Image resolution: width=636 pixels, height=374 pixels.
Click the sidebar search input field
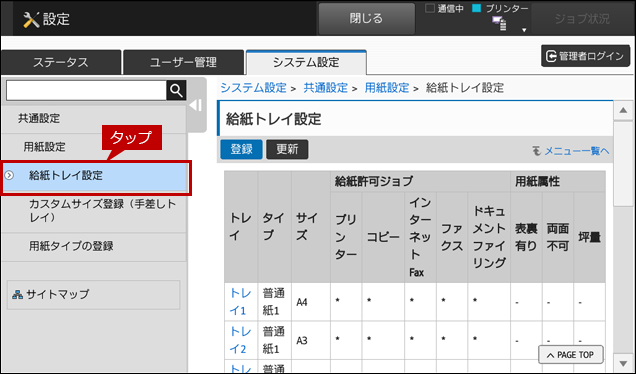[x=86, y=90]
